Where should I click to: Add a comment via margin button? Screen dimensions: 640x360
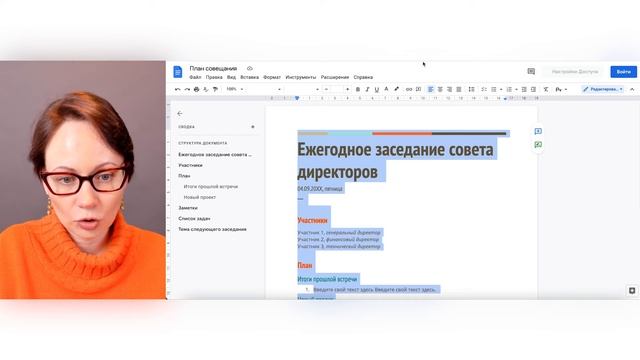click(x=538, y=131)
